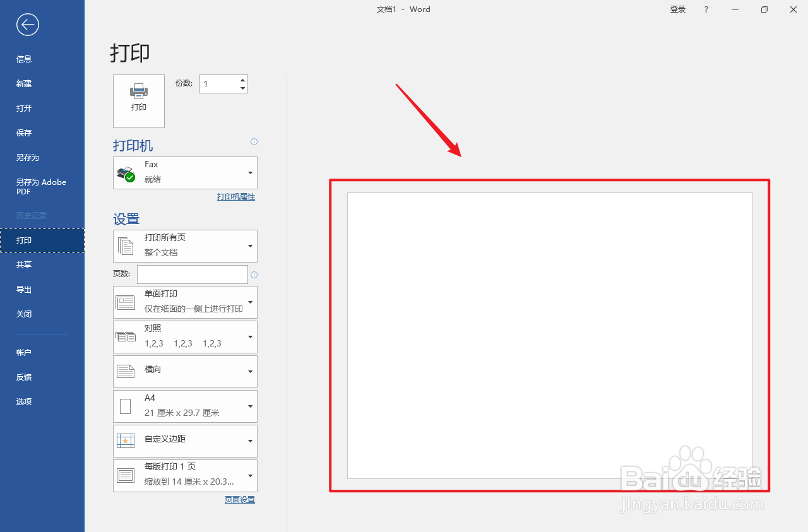Viewport: 808px width, 532px height.
Task: Click the Fax printer ready icon
Action: (126, 174)
